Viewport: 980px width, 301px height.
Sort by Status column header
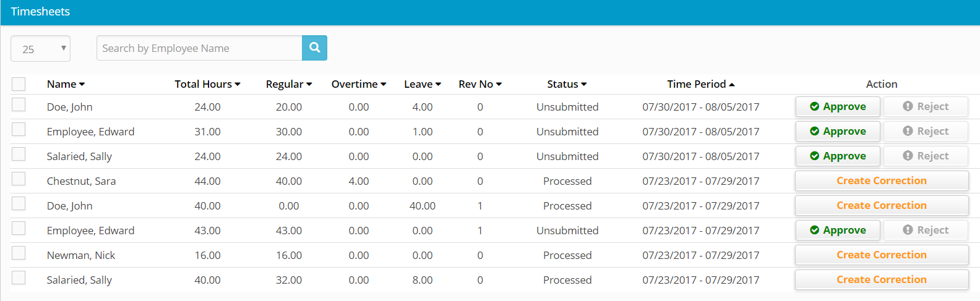[566, 84]
